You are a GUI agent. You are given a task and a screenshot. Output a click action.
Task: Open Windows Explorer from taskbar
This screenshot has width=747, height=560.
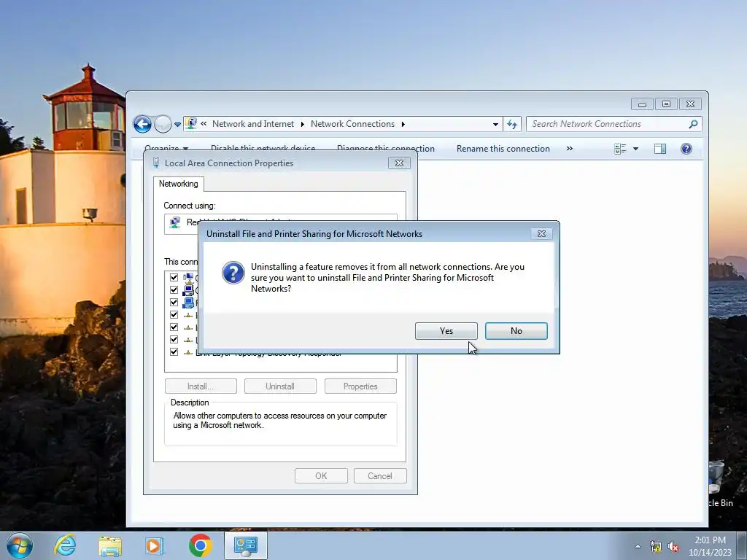pos(110,545)
